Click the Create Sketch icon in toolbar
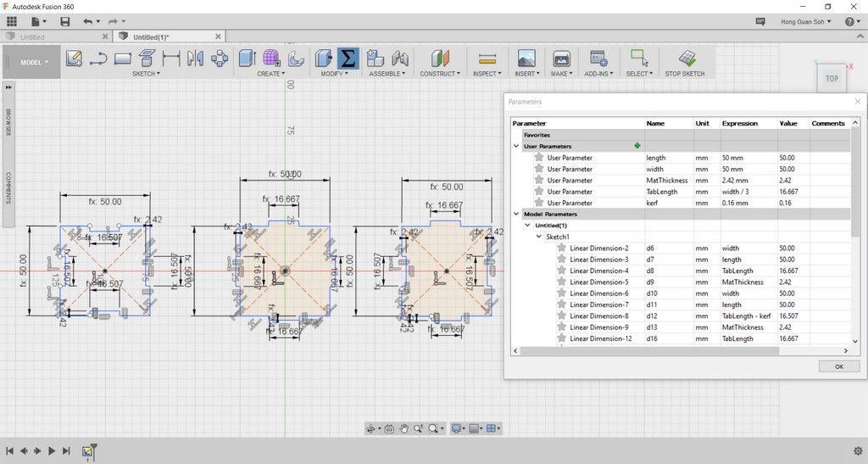Viewport: 868px width, 464px height. 74,59
